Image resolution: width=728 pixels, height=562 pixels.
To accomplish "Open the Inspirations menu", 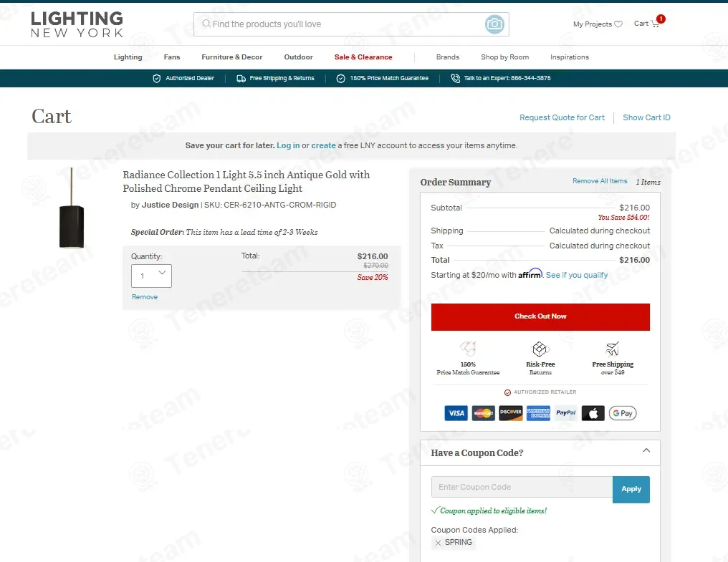I will [x=569, y=57].
